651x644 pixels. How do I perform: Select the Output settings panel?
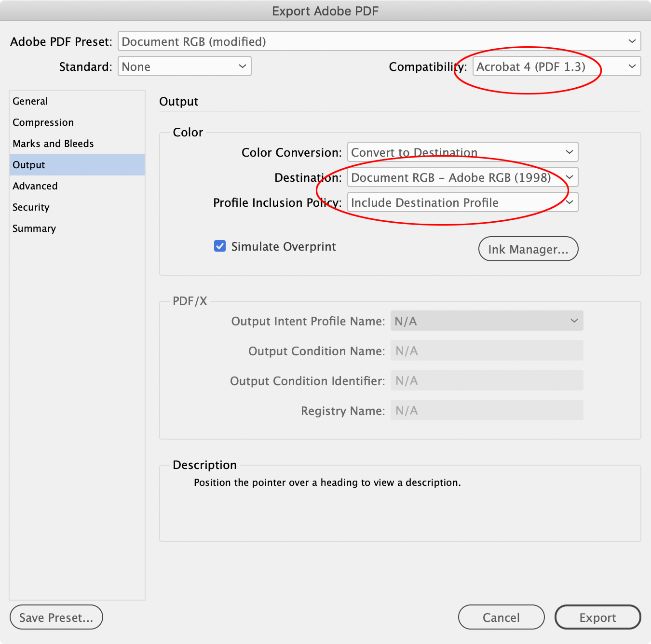tap(28, 164)
